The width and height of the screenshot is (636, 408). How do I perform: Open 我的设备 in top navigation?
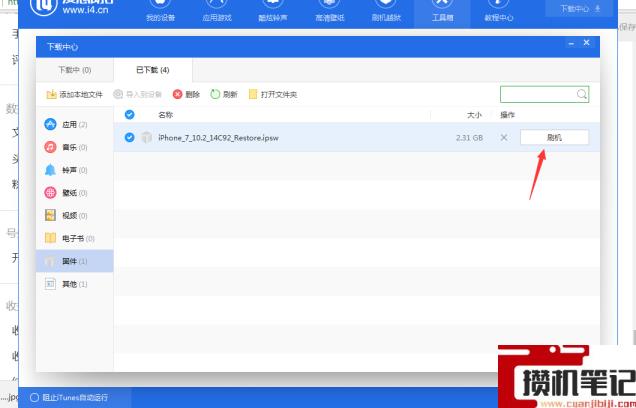click(x=160, y=12)
